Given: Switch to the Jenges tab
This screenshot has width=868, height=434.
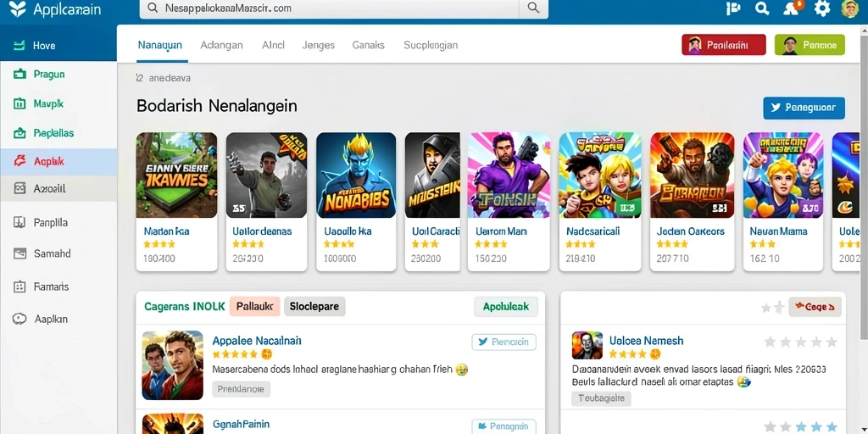Looking at the screenshot, I should (x=319, y=45).
